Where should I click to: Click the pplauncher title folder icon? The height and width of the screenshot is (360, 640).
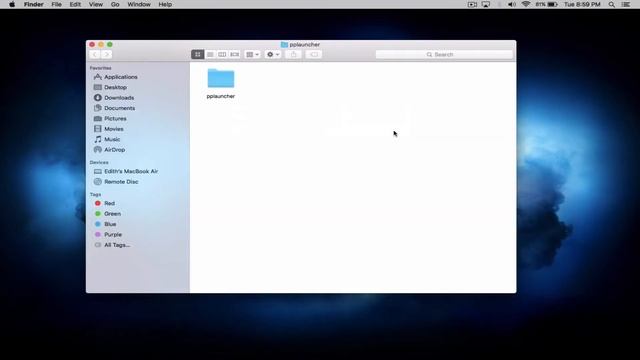(x=284, y=44)
